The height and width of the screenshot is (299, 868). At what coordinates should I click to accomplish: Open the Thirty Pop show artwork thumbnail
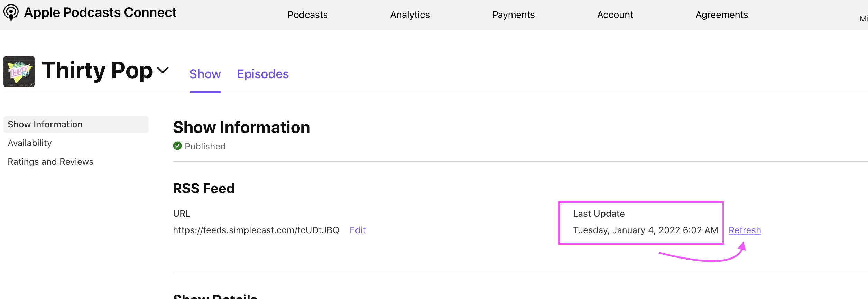[x=19, y=72]
